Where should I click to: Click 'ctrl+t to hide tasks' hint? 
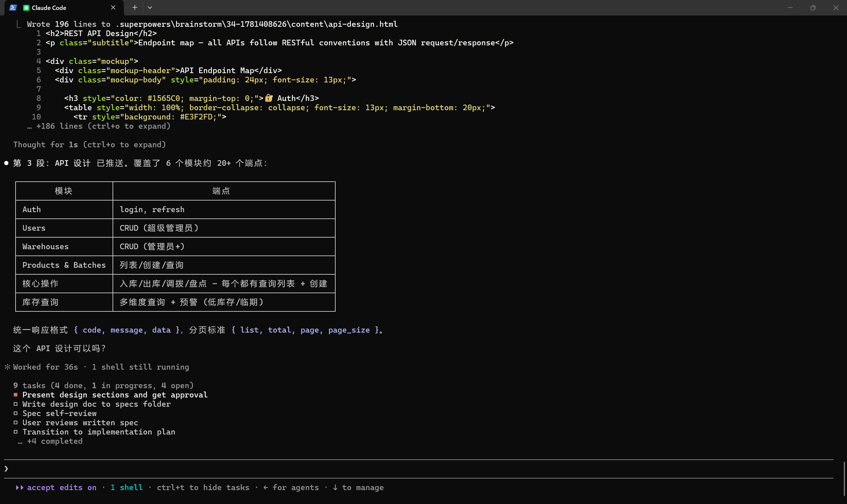pyautogui.click(x=203, y=487)
